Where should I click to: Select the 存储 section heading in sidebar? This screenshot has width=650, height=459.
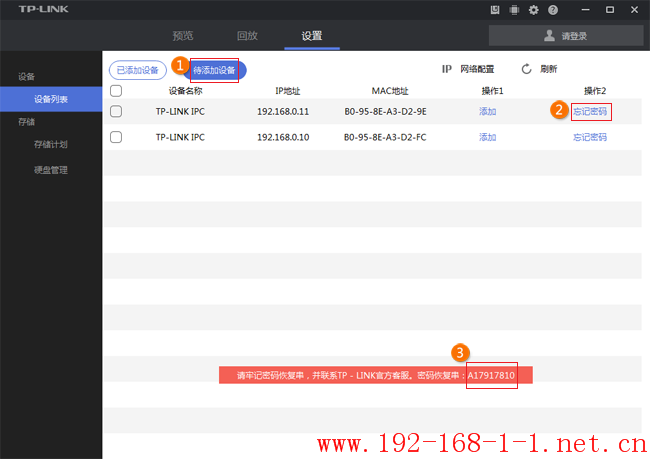tap(27, 122)
